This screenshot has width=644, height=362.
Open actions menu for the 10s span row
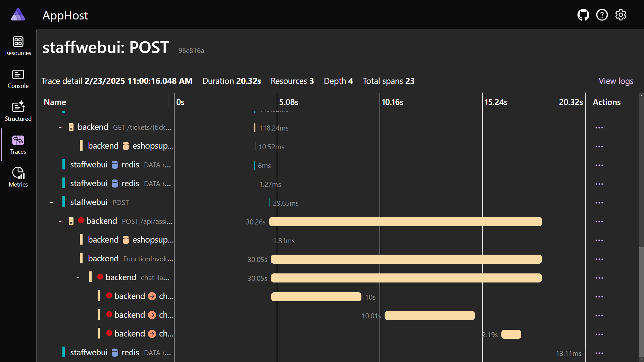click(x=599, y=297)
